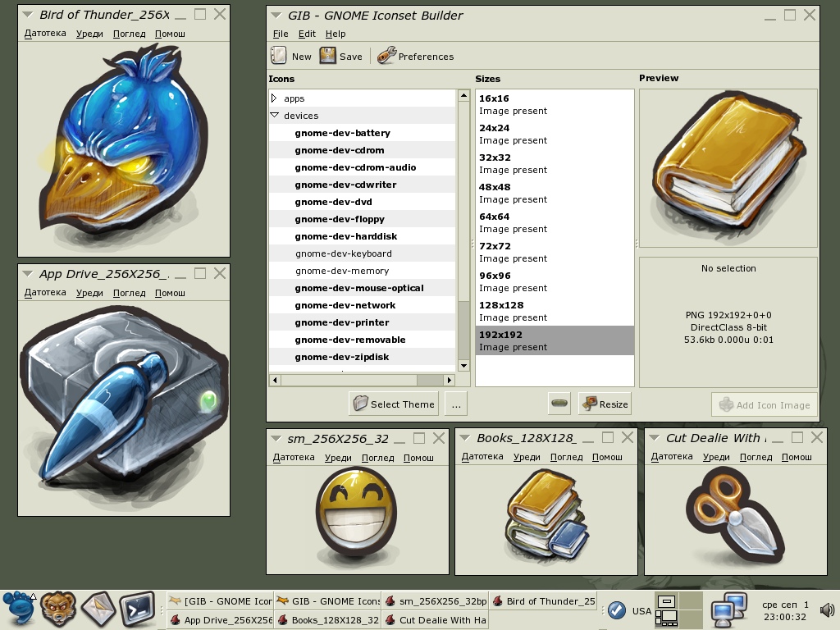Collapse the devices tree node
The image size is (840, 630).
(275, 115)
